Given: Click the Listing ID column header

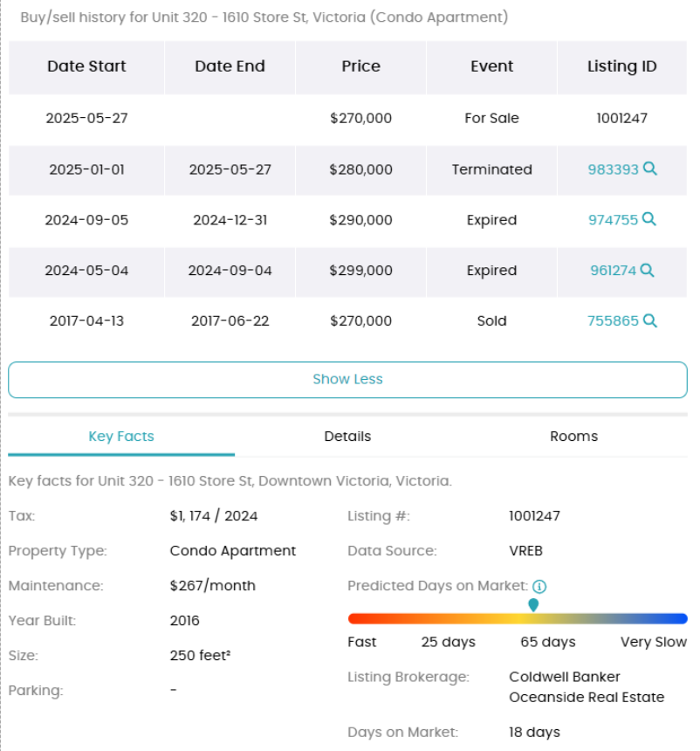Looking at the screenshot, I should [x=622, y=67].
